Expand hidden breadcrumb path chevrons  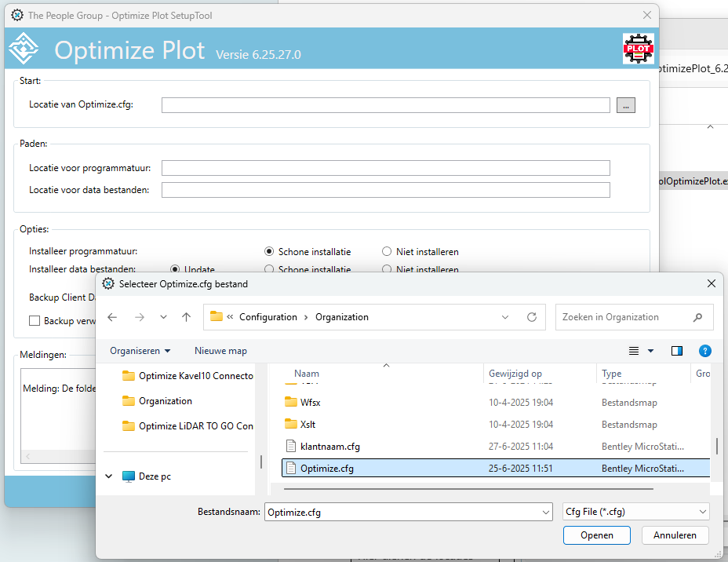(x=230, y=317)
